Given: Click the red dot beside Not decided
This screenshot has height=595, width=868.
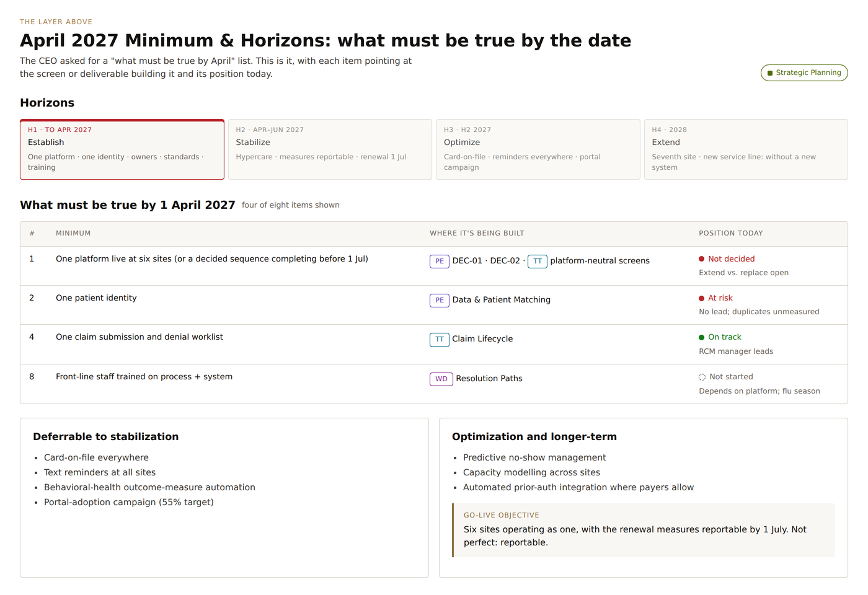Looking at the screenshot, I should point(702,259).
